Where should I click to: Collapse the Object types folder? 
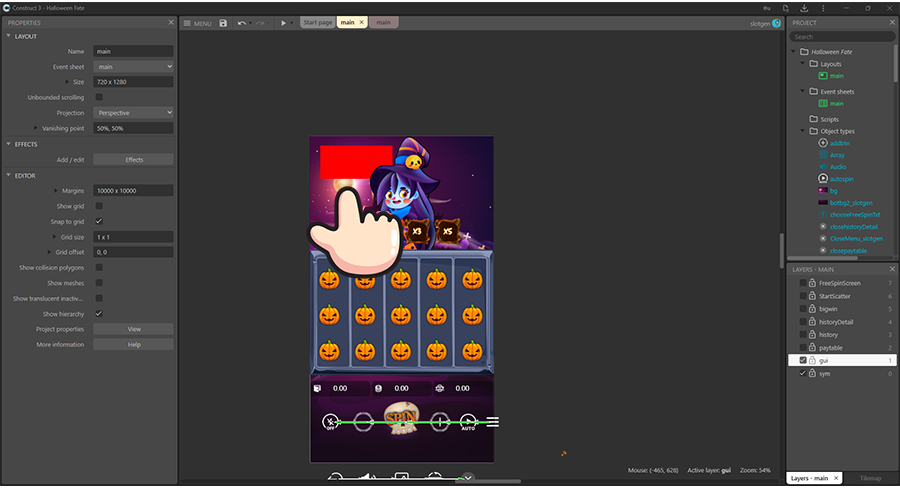tap(803, 131)
